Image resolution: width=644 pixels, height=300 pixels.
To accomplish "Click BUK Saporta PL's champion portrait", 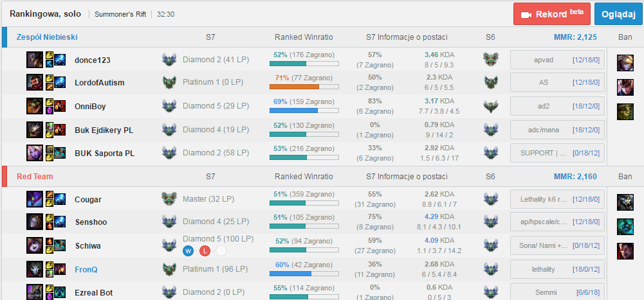I will pyautogui.click(x=35, y=153).
